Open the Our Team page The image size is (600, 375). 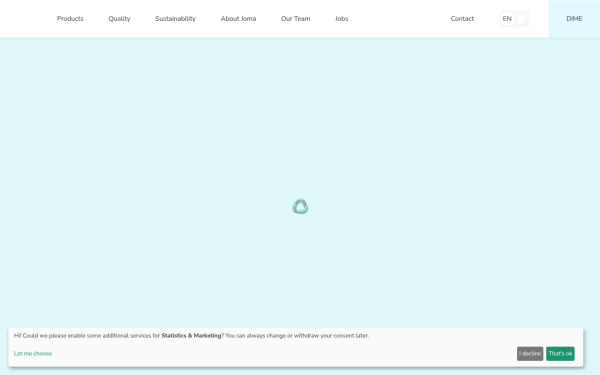pos(295,19)
